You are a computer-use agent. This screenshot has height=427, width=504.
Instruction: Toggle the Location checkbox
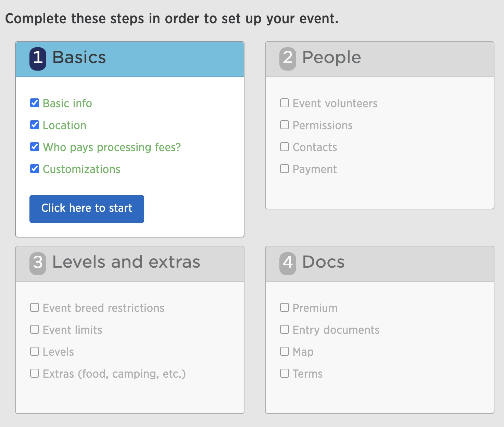pyautogui.click(x=35, y=125)
